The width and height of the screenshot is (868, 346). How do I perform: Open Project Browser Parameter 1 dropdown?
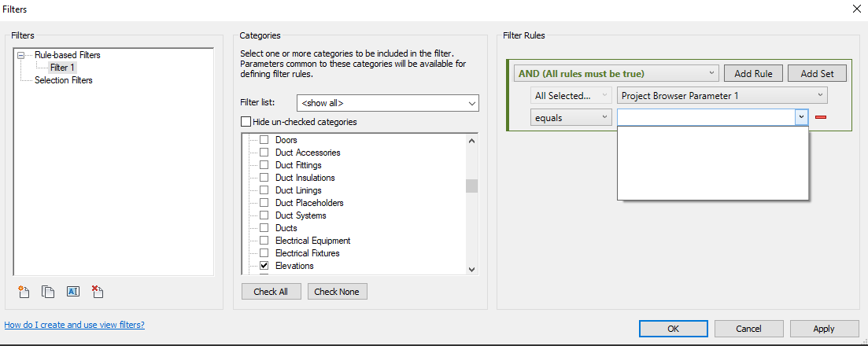tap(722, 96)
